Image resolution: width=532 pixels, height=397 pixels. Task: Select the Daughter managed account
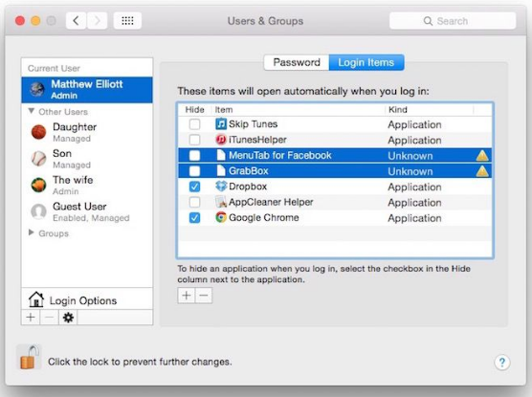(x=87, y=132)
